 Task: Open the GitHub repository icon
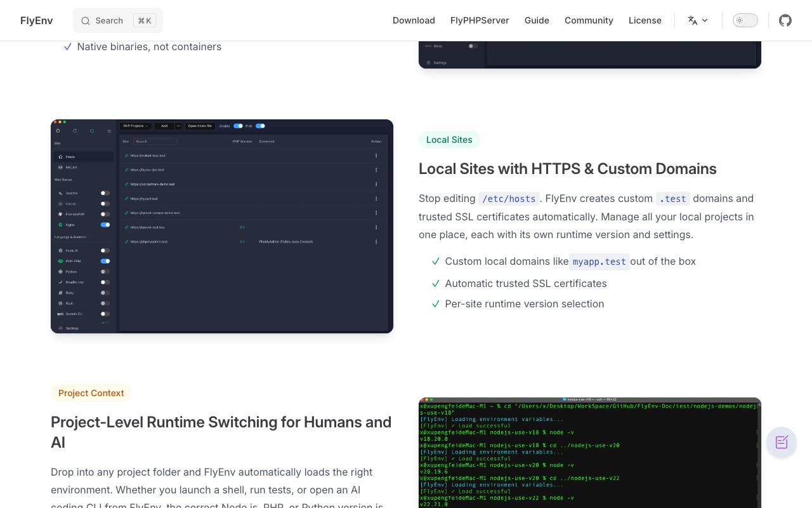(x=785, y=20)
